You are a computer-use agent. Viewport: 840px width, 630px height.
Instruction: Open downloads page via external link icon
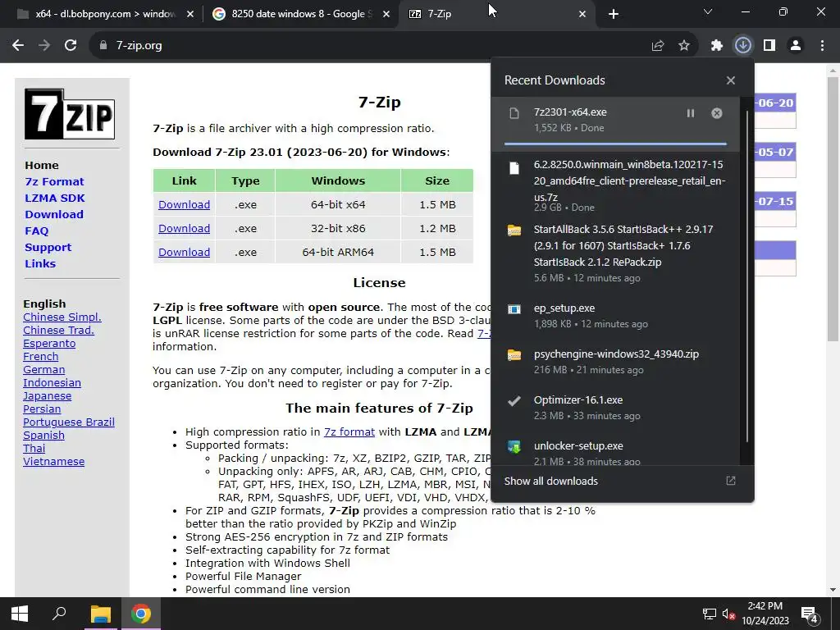(731, 481)
